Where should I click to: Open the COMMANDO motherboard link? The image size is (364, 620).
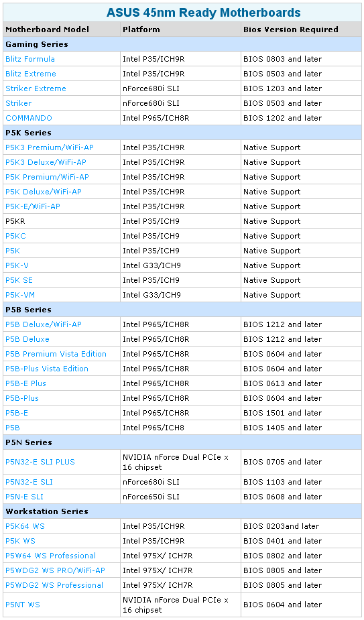click(x=28, y=118)
